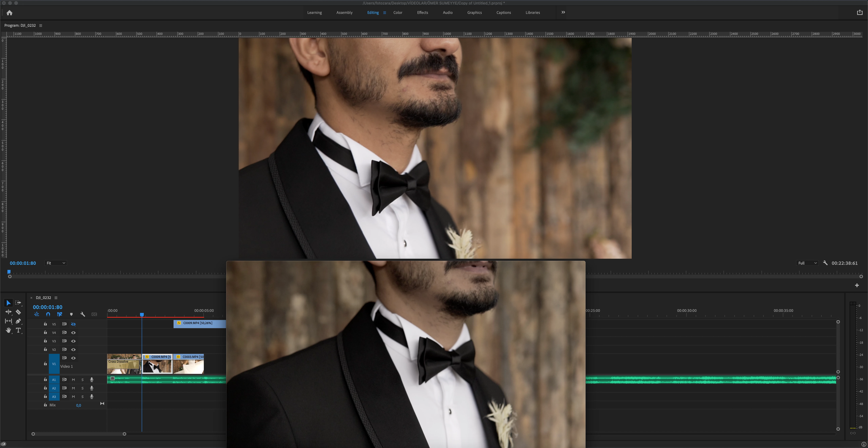Select the Track Select Forward tool
The width and height of the screenshot is (868, 448).
(x=18, y=303)
